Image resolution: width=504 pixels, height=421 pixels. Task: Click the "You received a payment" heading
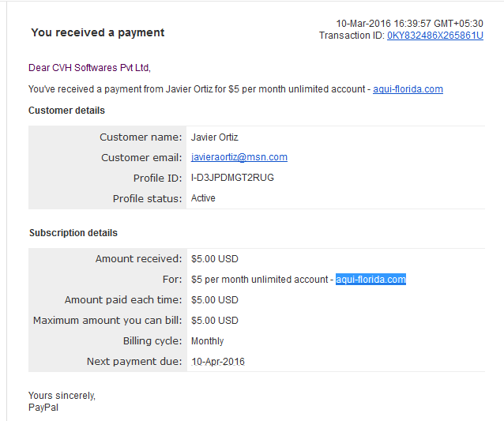point(98,32)
